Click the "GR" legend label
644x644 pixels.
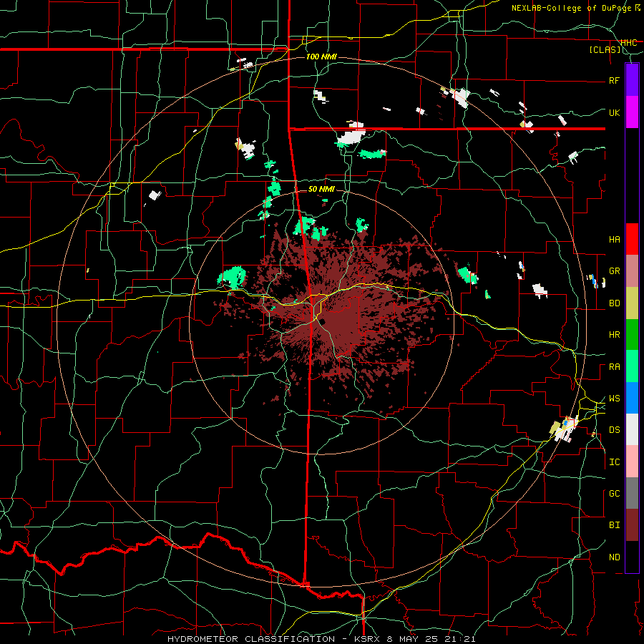click(614, 271)
